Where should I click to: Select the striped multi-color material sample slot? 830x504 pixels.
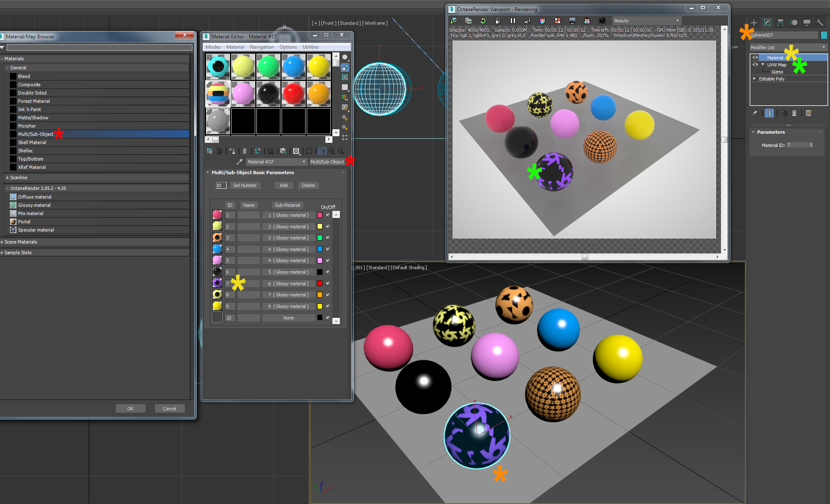click(218, 93)
